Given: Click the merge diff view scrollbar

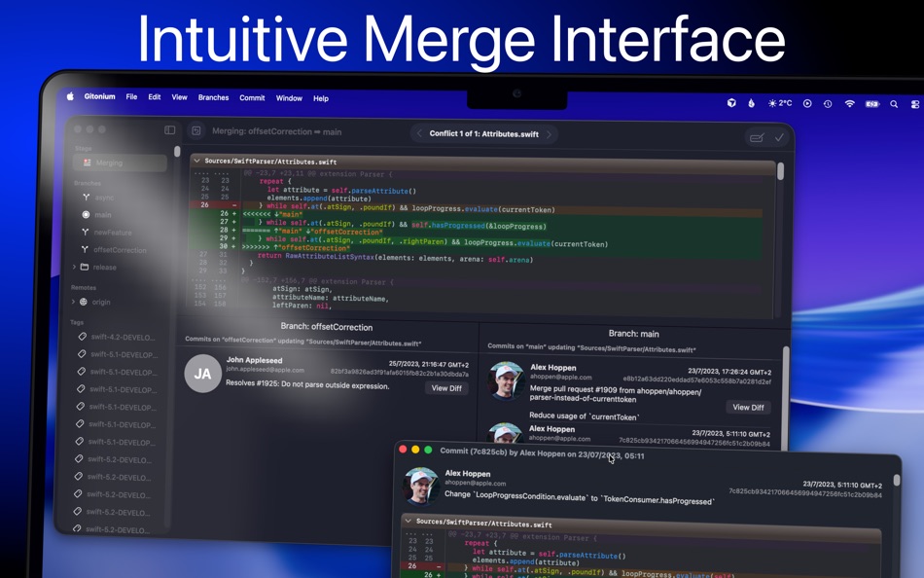Looking at the screenshot, I should click(780, 171).
